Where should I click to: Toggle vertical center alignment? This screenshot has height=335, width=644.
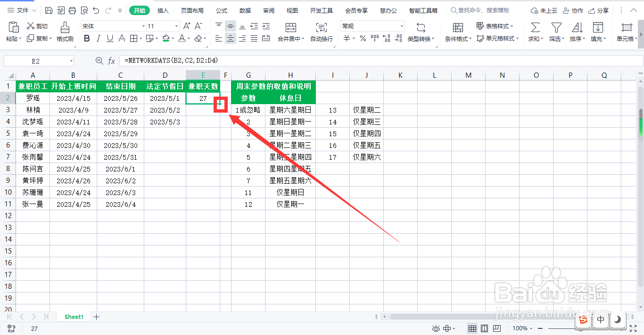click(x=231, y=26)
